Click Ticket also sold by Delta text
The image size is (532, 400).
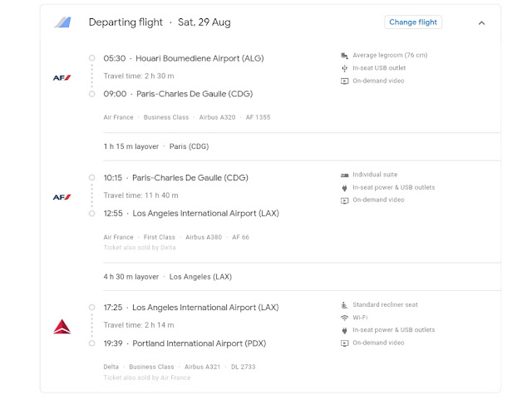pyautogui.click(x=140, y=248)
